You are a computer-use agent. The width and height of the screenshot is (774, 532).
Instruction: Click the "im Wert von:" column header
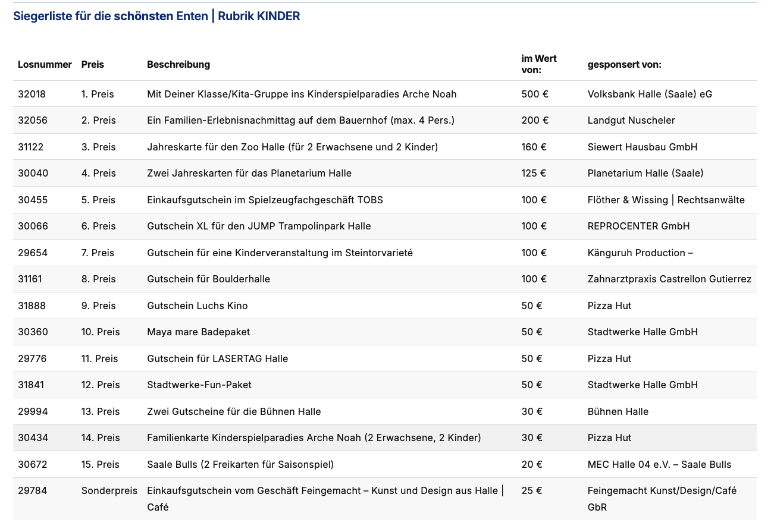click(x=539, y=64)
